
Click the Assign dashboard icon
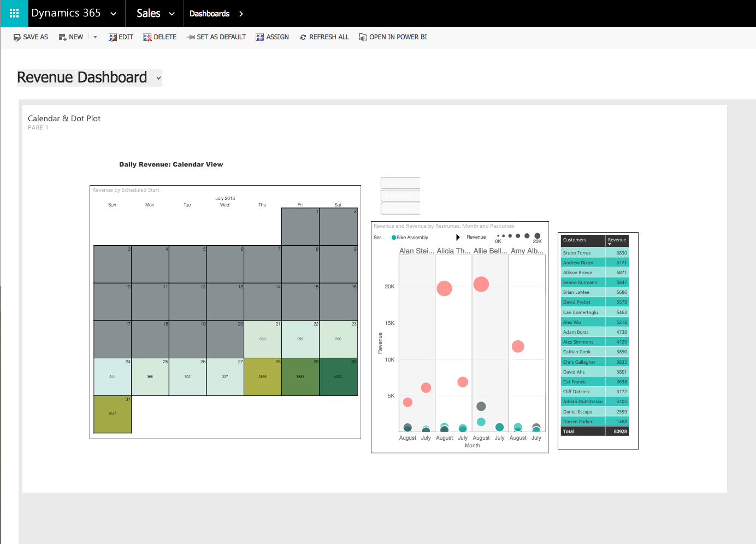pos(260,37)
